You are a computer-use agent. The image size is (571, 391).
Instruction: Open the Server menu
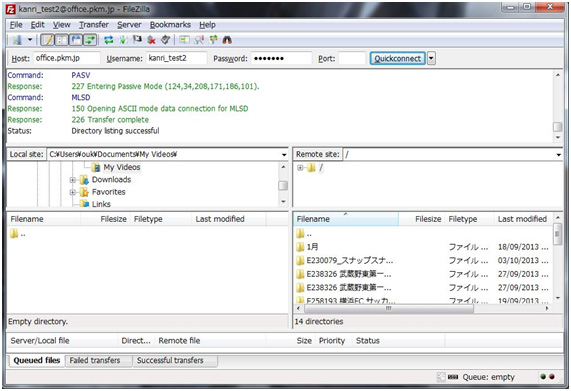129,25
